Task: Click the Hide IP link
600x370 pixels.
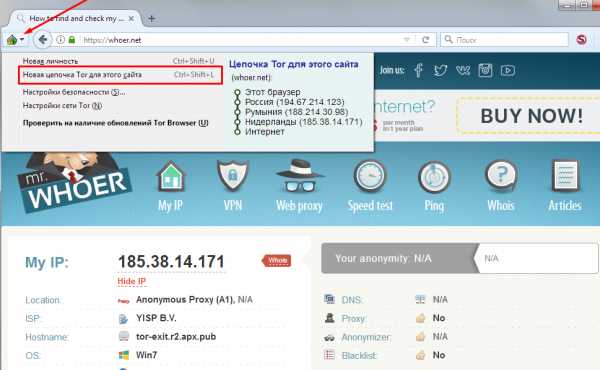Action: coord(131,281)
